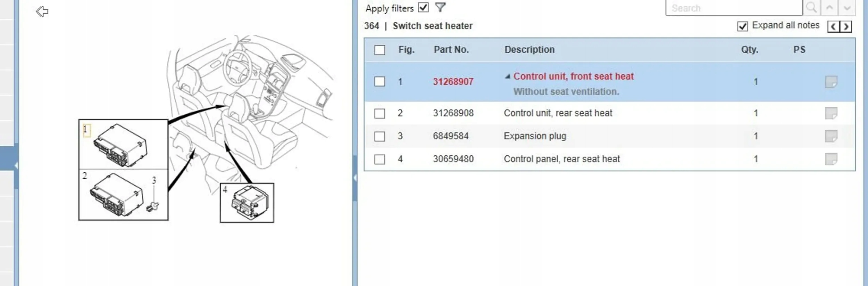Click the Description column header
868x286 pixels.
(x=529, y=50)
